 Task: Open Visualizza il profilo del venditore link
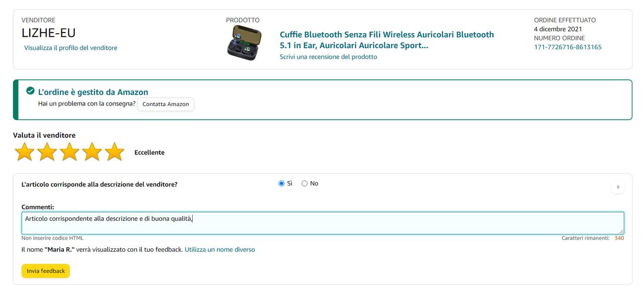pos(70,48)
